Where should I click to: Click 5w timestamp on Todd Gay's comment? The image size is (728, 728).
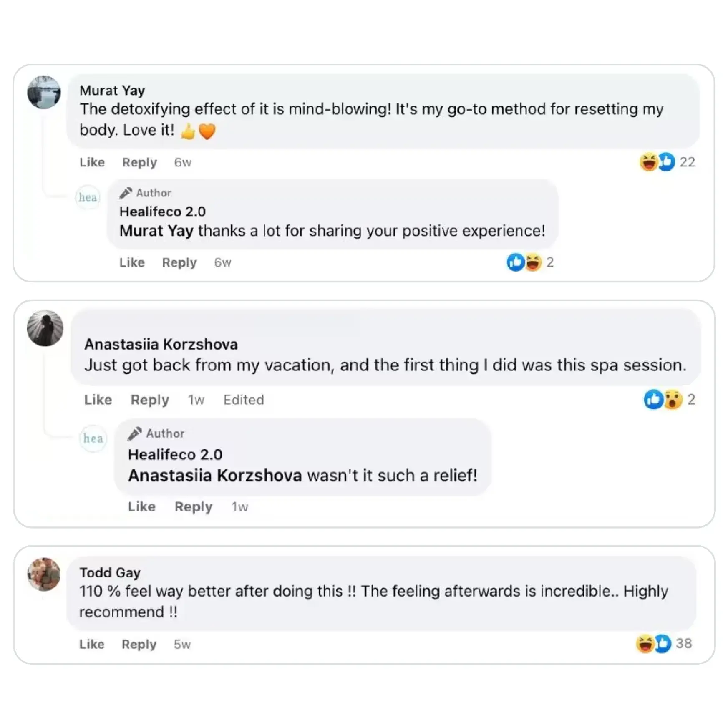point(182,644)
